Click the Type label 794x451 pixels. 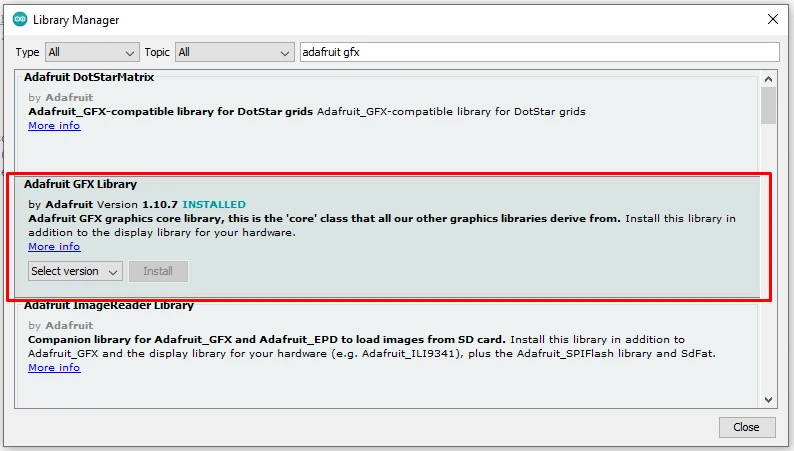[27, 52]
